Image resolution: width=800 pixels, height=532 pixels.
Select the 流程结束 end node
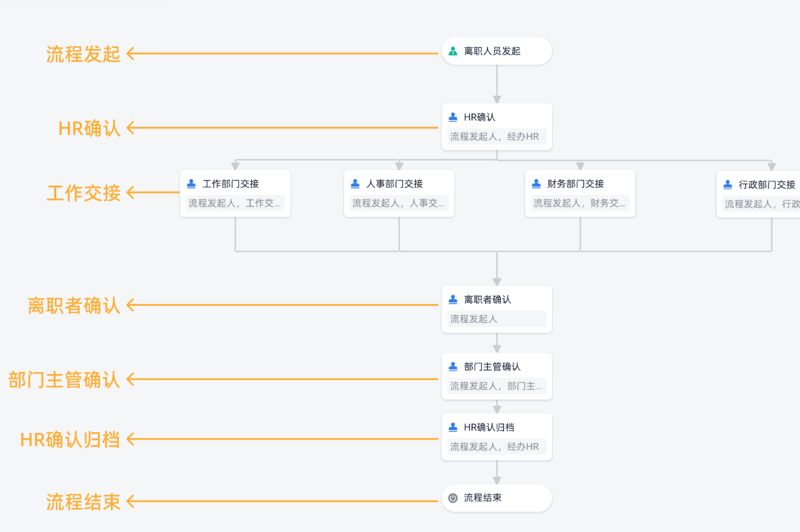click(x=497, y=498)
